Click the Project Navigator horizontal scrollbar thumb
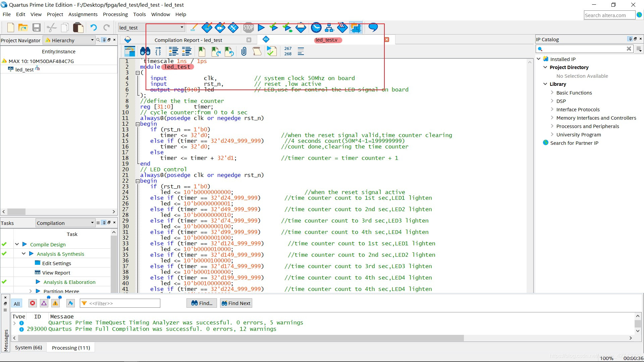Screen dimensions: 644x362 click(16, 212)
